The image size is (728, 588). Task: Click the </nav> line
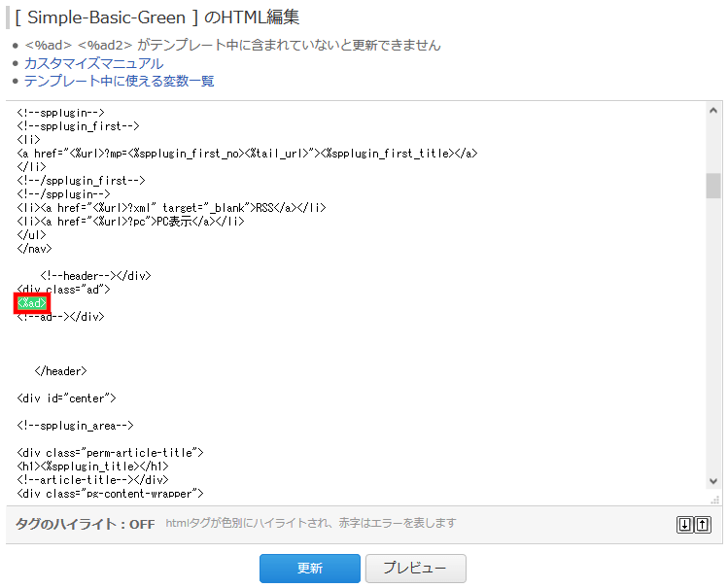click(34, 249)
